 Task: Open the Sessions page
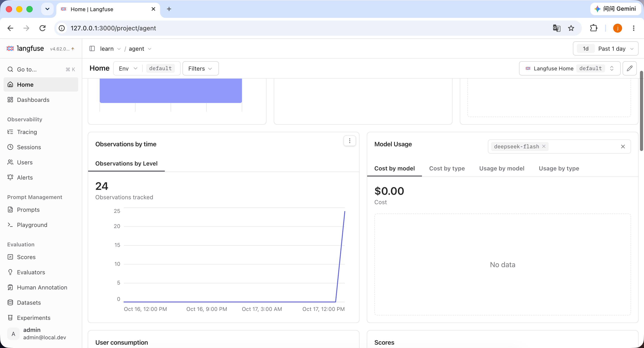[41, 147]
